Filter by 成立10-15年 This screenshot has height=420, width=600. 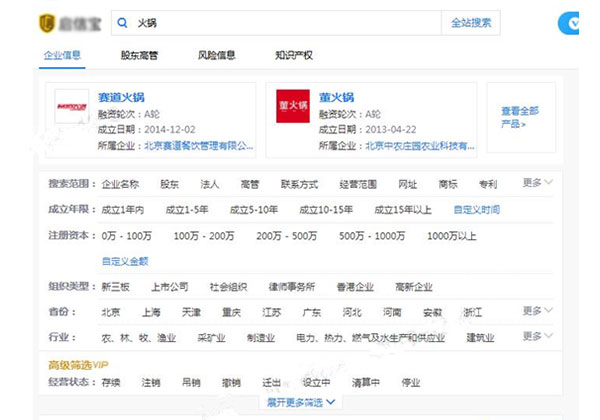point(326,210)
